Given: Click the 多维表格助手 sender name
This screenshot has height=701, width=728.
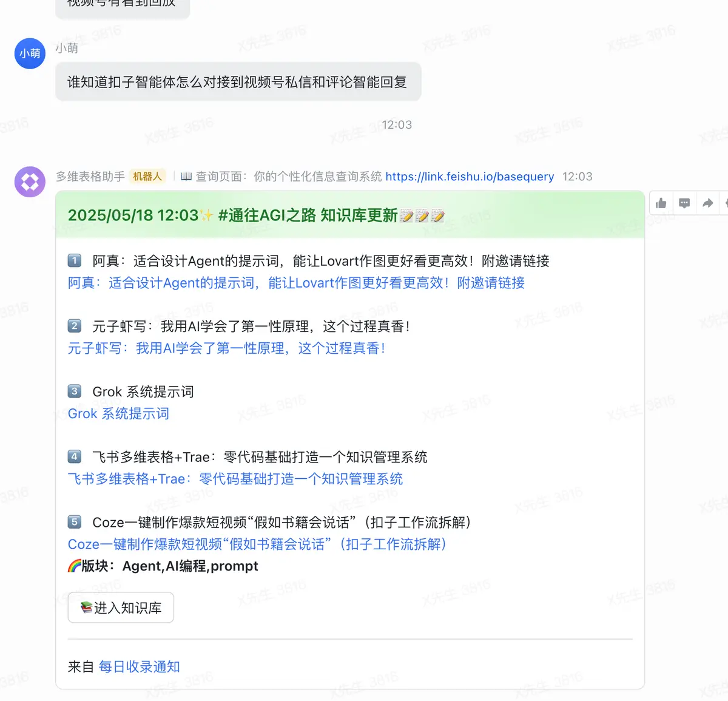Looking at the screenshot, I should point(90,177).
